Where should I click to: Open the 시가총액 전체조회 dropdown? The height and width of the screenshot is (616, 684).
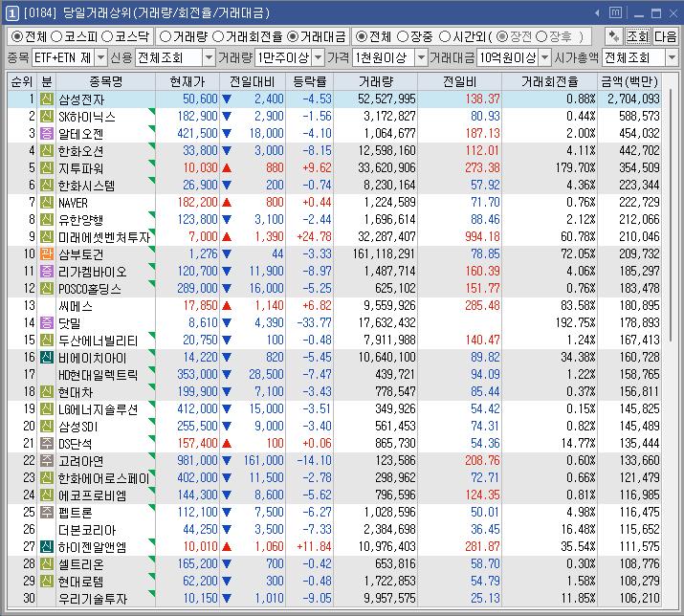672,57
